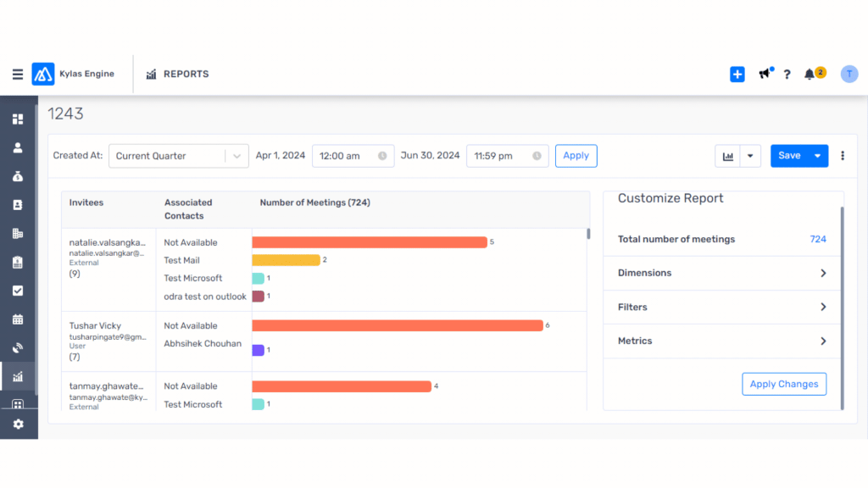Select the Companies icon in the sidebar
This screenshot has width=868, height=488.
tap(18, 232)
